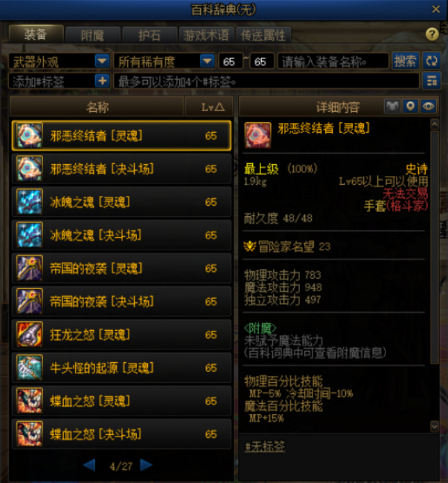
Task: Click the yellow help question mark icon
Action: (x=432, y=34)
